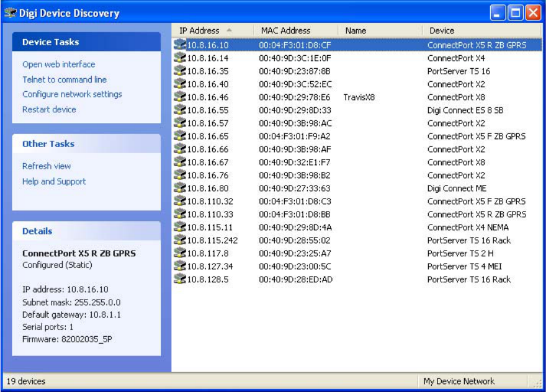Image resolution: width=546 pixels, height=392 pixels.
Task: Sort list by Device column header
Action: click(x=482, y=30)
